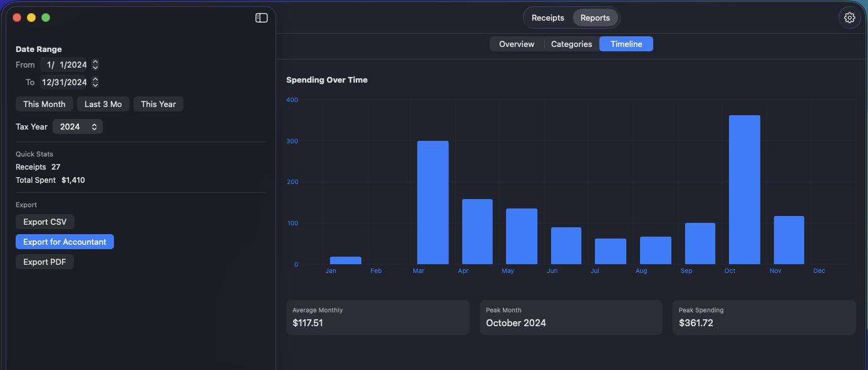The width and height of the screenshot is (868, 370).
Task: Open the settings gear
Action: (849, 18)
